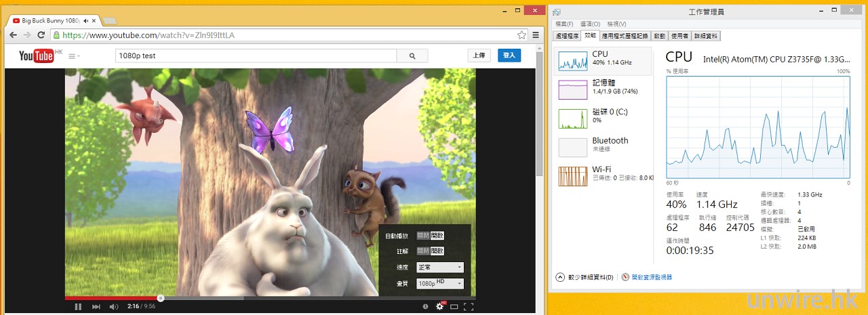Image resolution: width=868 pixels, height=315 pixels.
Task: Click the blue 登入 sign-in button
Action: click(509, 56)
